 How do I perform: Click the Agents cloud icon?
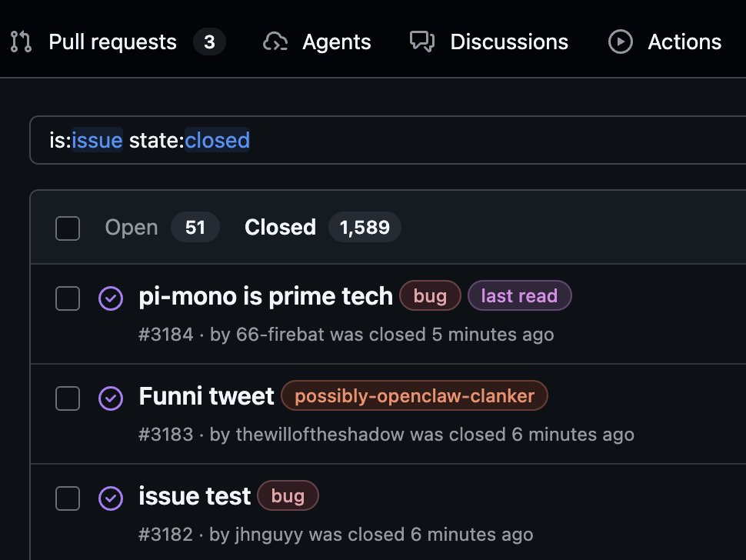tap(275, 42)
